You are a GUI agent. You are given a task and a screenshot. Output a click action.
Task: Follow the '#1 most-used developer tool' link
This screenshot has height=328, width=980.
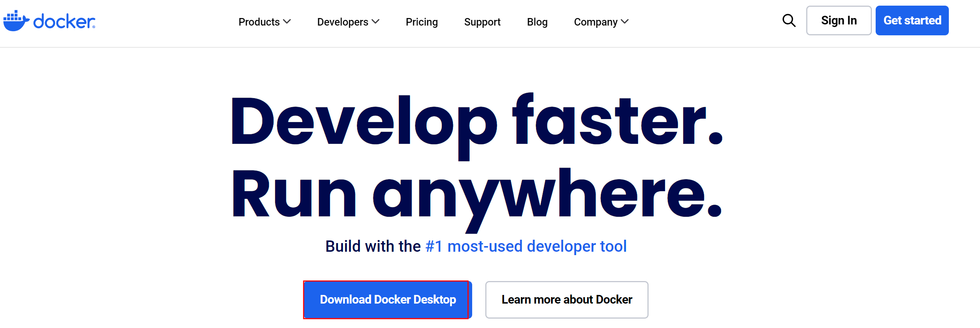coord(526,246)
